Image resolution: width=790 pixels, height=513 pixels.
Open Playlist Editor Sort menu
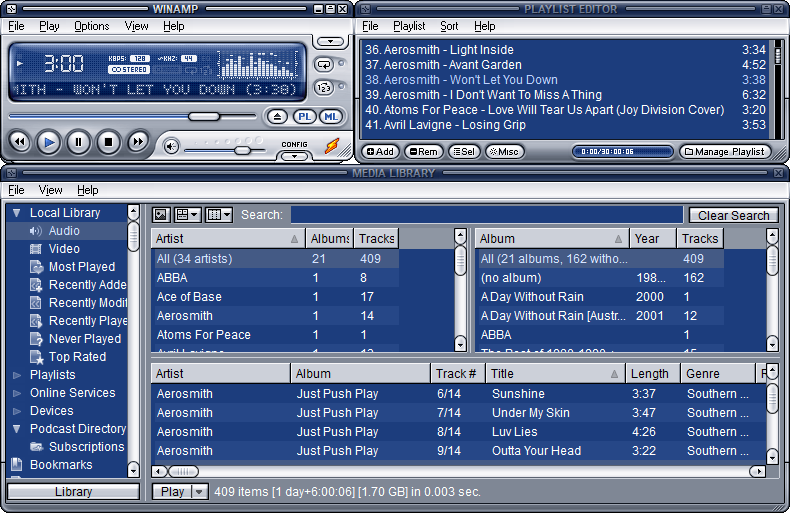(x=449, y=26)
